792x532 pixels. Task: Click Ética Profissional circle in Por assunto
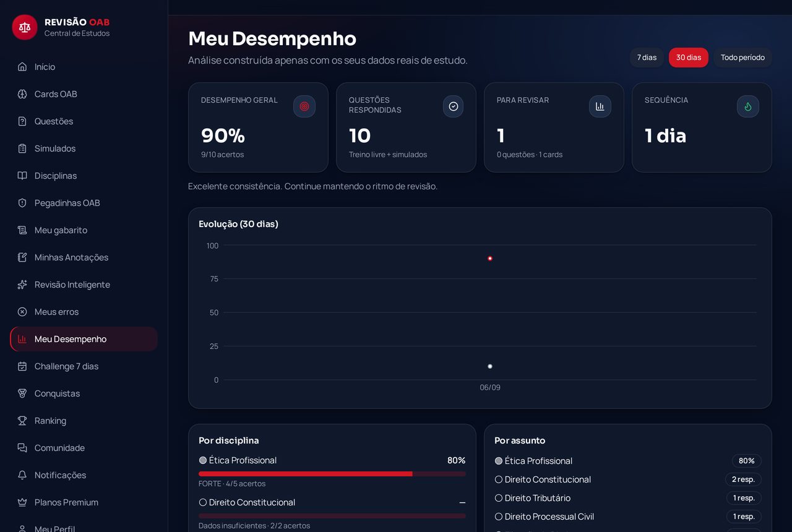pyautogui.click(x=499, y=461)
